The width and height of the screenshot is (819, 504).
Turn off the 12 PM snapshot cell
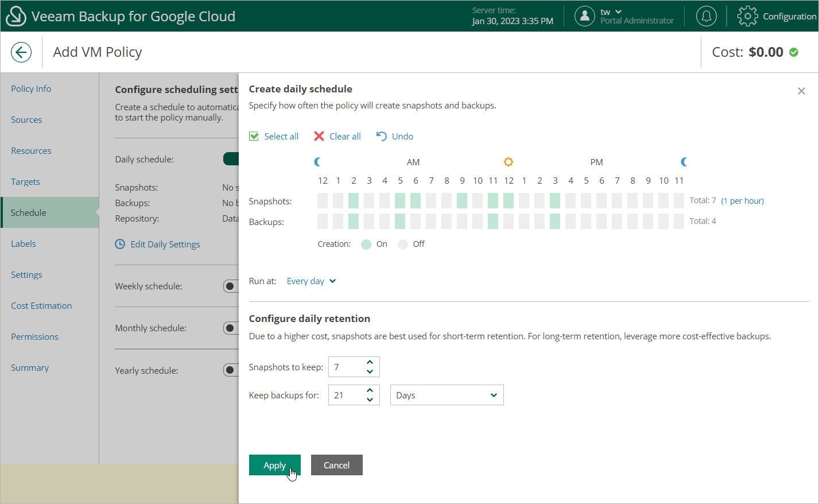[509, 200]
